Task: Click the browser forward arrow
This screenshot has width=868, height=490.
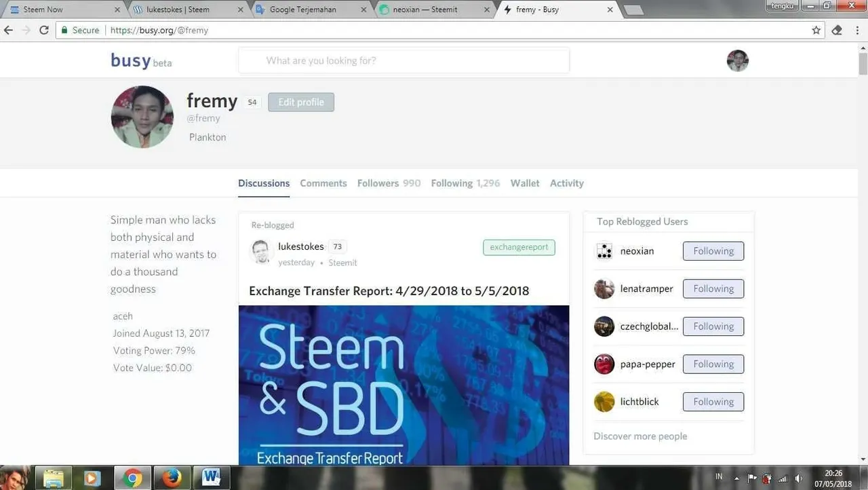Action: (26, 30)
